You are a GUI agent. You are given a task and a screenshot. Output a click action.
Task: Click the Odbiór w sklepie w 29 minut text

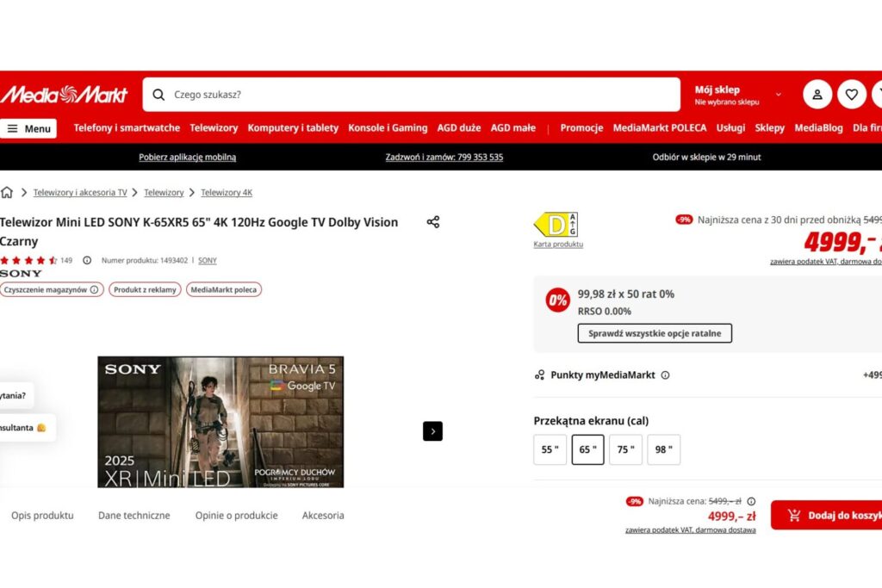coord(706,158)
